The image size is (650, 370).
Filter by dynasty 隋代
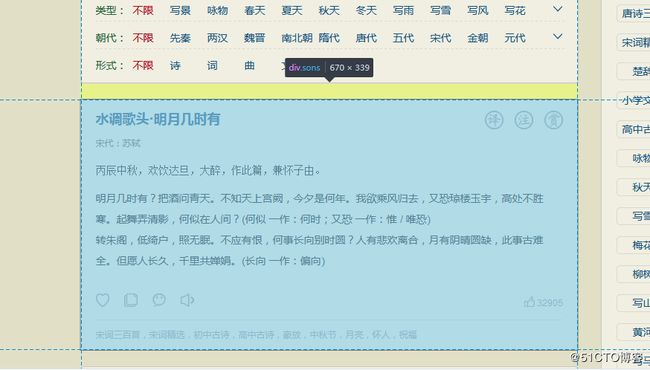click(329, 38)
